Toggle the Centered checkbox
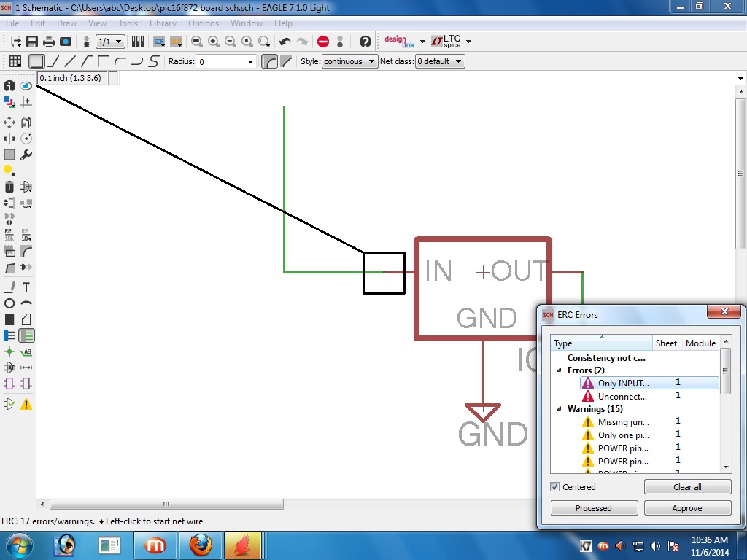The width and height of the screenshot is (747, 560). click(x=554, y=486)
